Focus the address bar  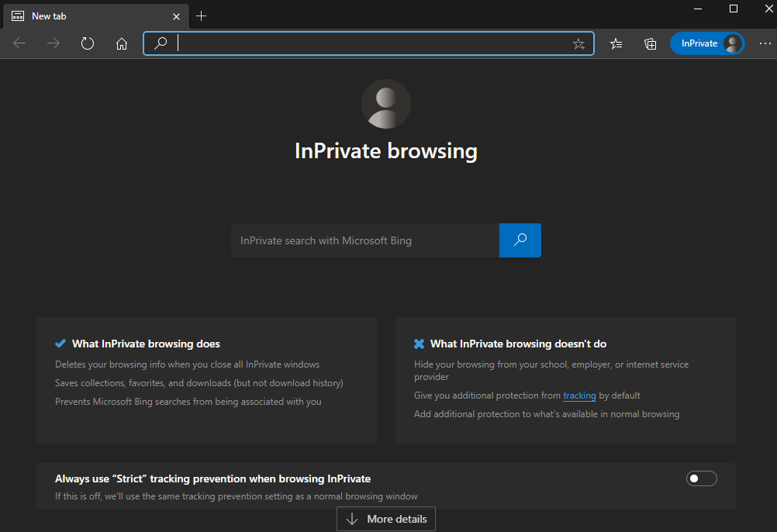point(368,43)
